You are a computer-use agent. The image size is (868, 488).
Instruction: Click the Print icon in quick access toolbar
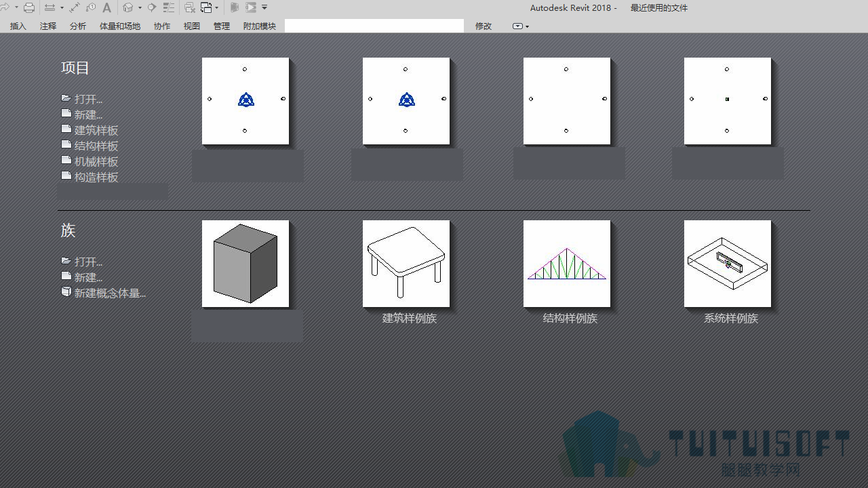(x=29, y=7)
